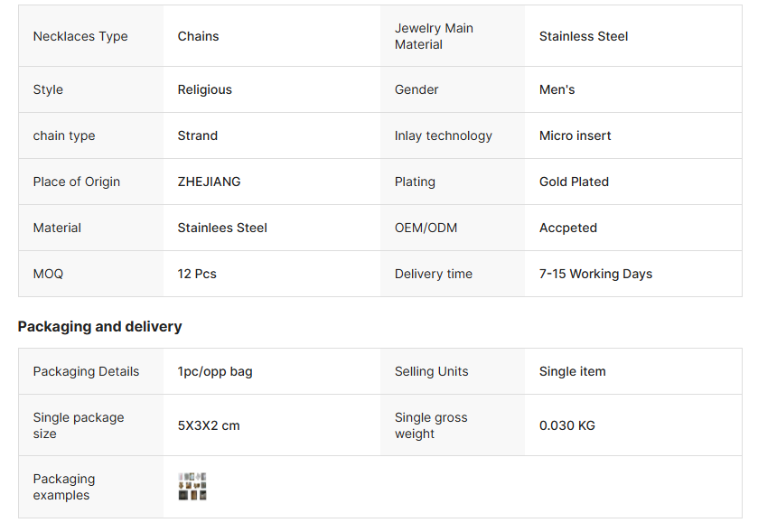The height and width of the screenshot is (532, 758).
Task: Click the 'Jewelry Main Material' label cell
Action: (x=434, y=36)
